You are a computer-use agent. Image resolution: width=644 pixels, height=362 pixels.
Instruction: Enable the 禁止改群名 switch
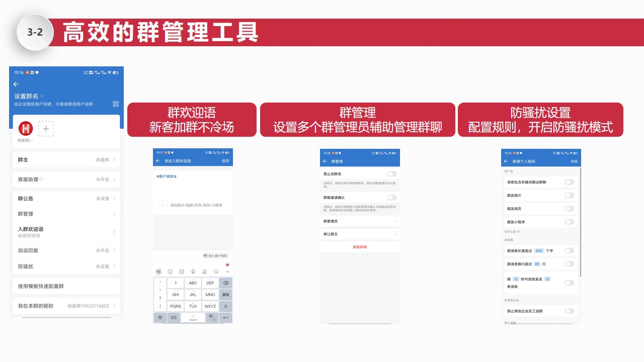[x=391, y=174]
